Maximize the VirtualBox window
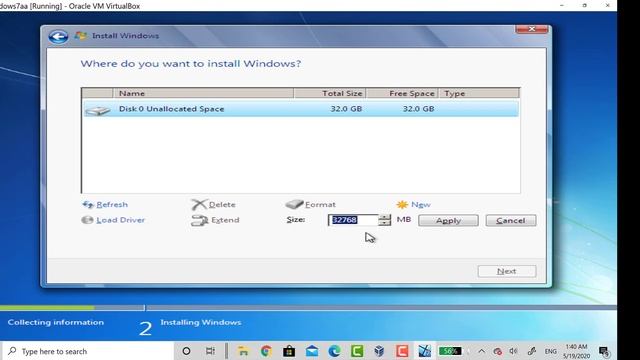The image size is (640, 360). tap(584, 6)
